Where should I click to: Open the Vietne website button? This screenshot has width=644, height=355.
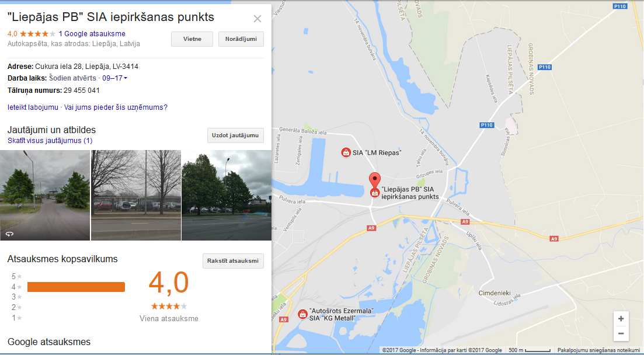[x=192, y=39]
